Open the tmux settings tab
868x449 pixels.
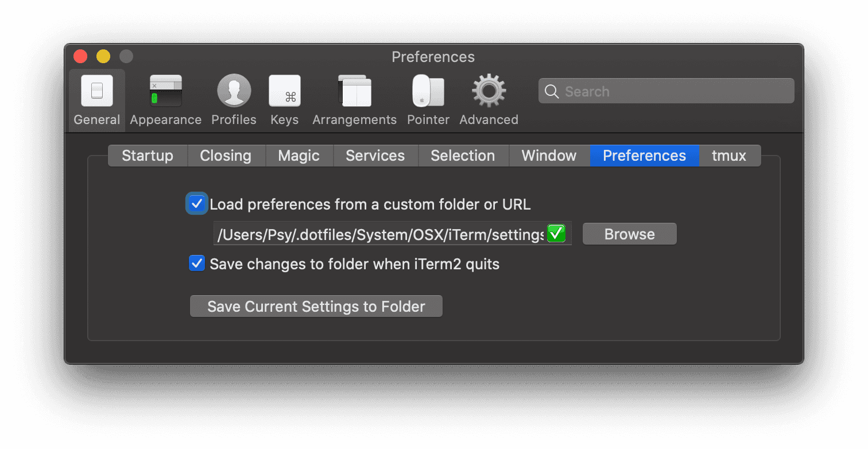(730, 155)
